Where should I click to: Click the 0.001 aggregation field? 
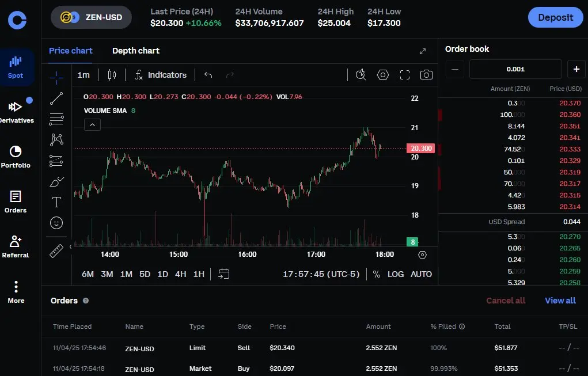[515, 69]
